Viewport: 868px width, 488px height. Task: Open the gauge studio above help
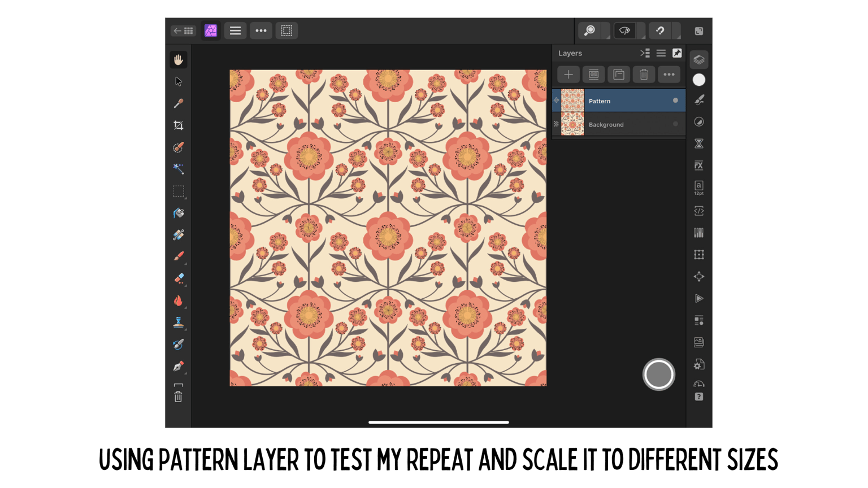[x=699, y=384]
